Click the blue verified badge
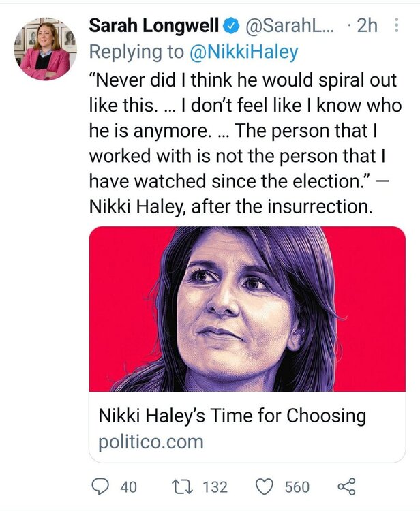Viewport: 420px width, 511px height. tap(231, 27)
